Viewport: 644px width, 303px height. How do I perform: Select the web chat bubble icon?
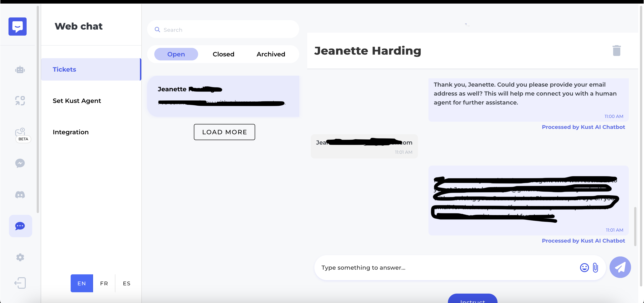[x=20, y=226]
